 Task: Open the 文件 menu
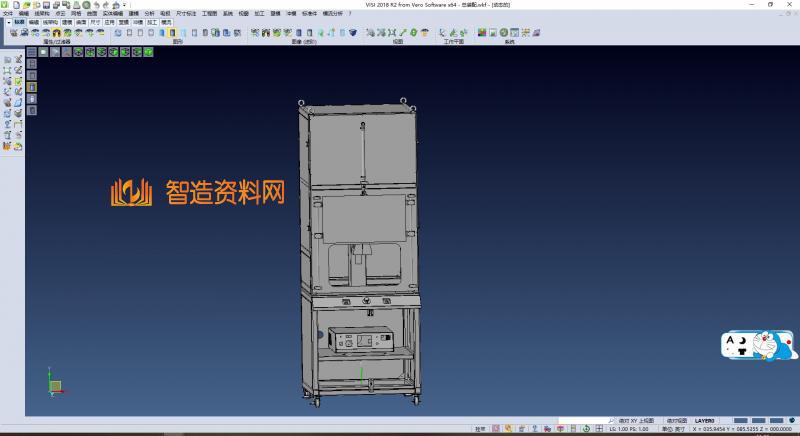pyautogui.click(x=8, y=13)
